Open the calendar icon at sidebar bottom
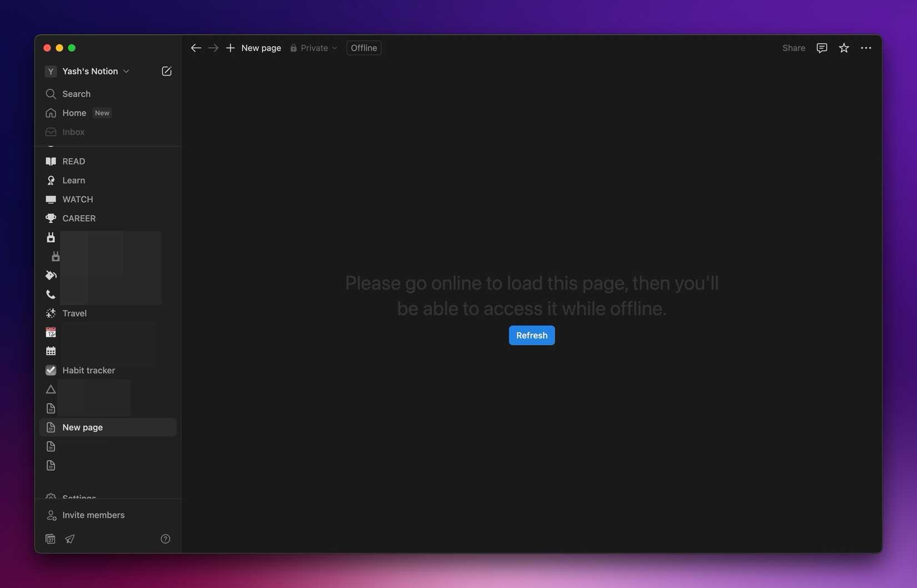Screen dimensions: 917x588 tap(50, 539)
